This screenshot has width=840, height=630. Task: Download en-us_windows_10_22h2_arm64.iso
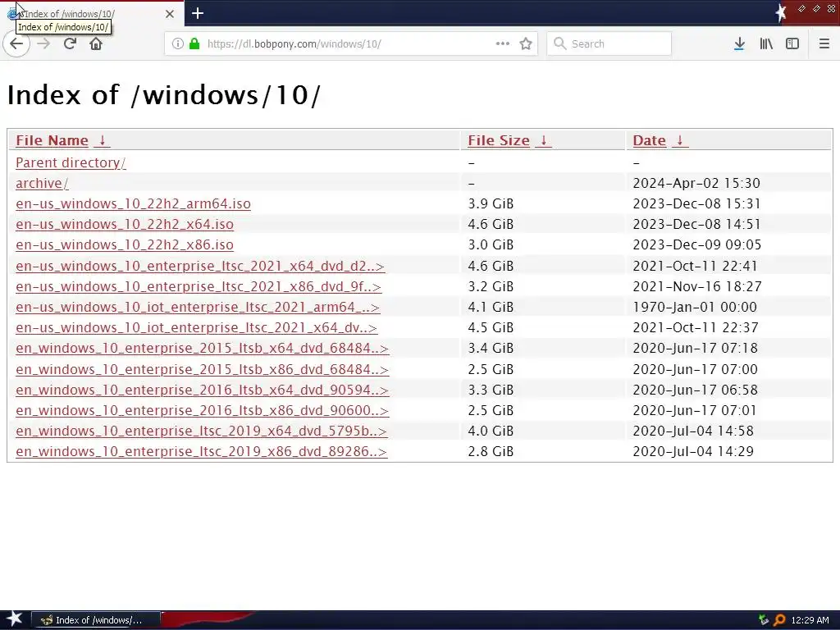point(133,203)
